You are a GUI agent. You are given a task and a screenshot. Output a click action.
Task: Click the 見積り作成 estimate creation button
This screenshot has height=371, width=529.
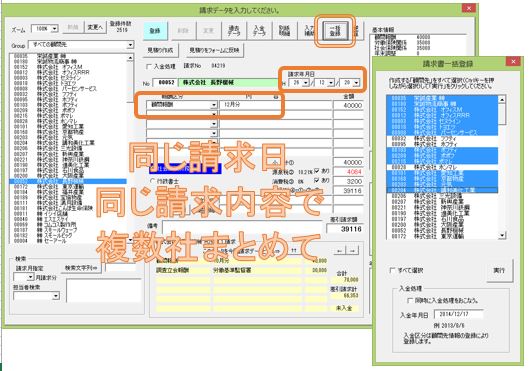(x=161, y=50)
